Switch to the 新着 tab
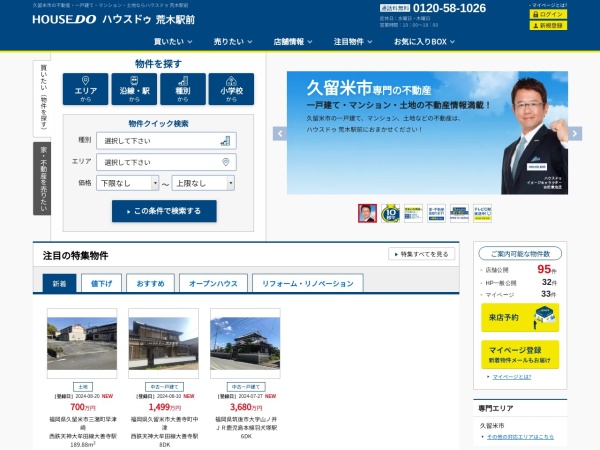 click(59, 284)
